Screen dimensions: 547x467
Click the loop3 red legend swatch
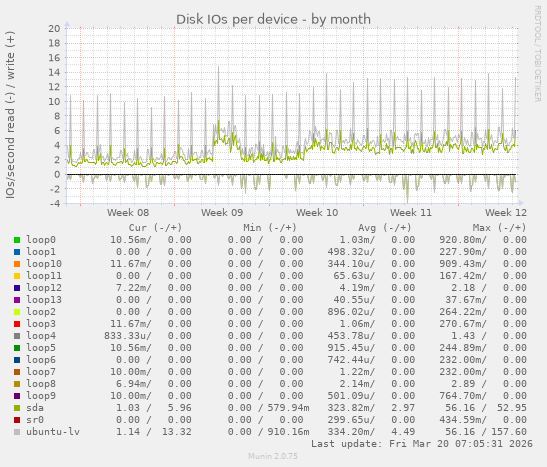pos(17,324)
